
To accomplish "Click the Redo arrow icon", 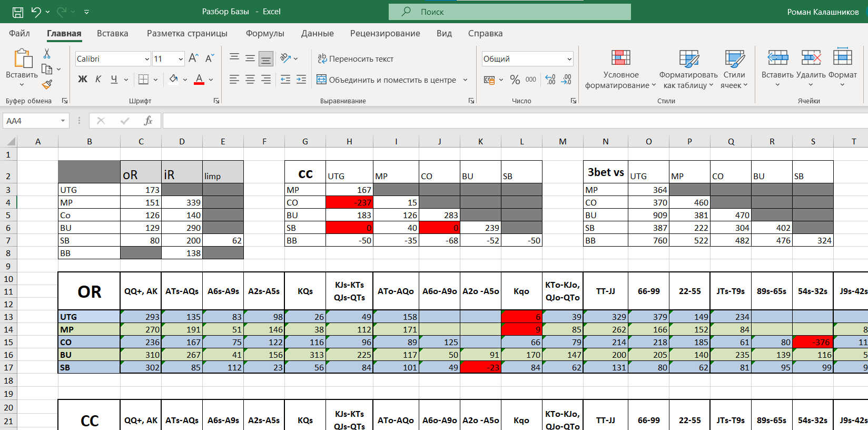I will tap(62, 12).
